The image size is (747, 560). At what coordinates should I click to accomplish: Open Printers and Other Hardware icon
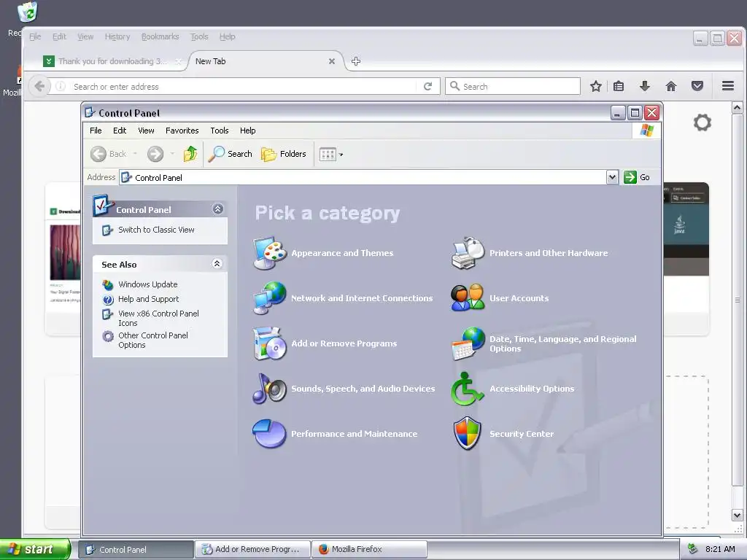click(x=468, y=253)
